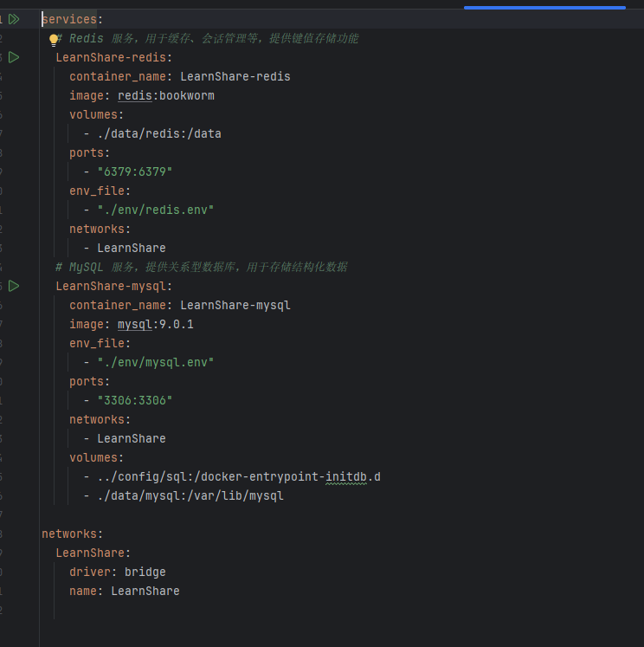The image size is (644, 647).
Task: Click the 'initdb' word with squiggly underline
Action: point(346,477)
